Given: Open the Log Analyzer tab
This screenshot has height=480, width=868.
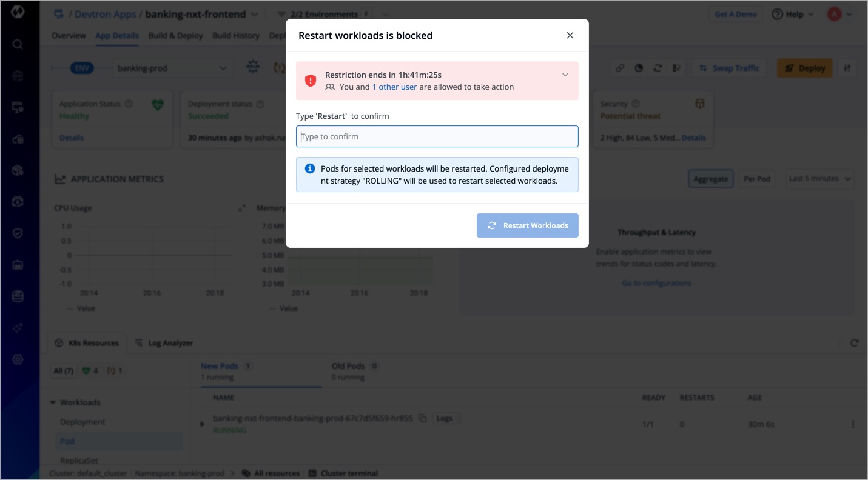Looking at the screenshot, I should click(164, 343).
